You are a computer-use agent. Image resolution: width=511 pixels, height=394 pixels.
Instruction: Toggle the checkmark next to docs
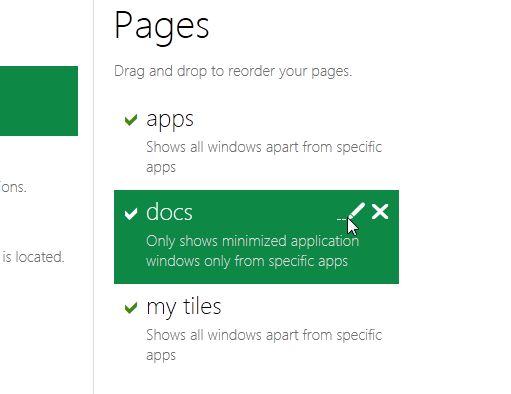click(131, 214)
